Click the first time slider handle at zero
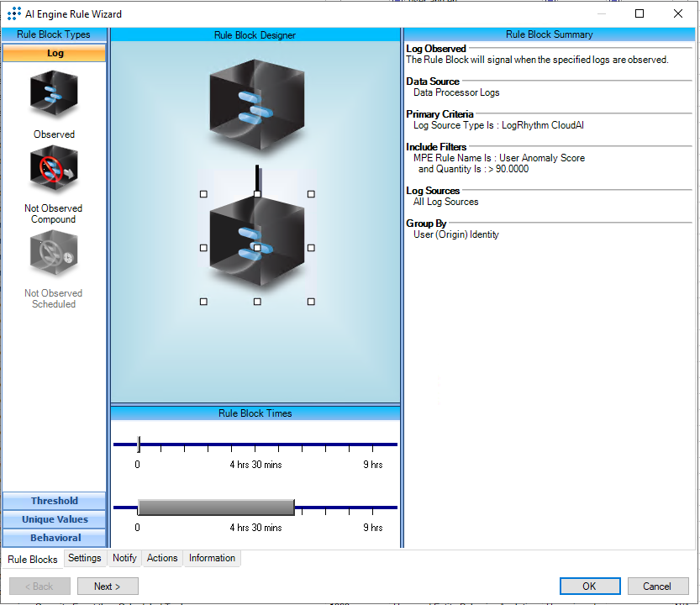The width and height of the screenshot is (700, 605). click(139, 444)
